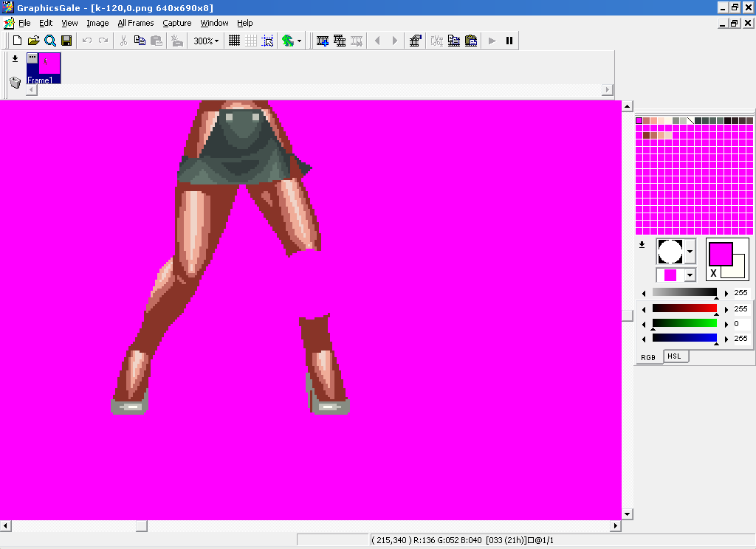The image size is (756, 549).
Task: Click the New file icon
Action: (16, 41)
